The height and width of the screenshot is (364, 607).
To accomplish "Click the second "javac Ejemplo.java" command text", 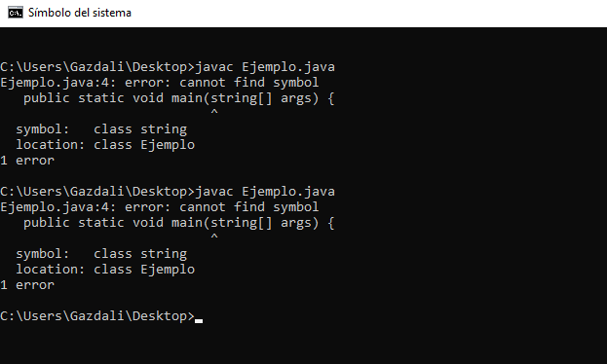I will click(x=265, y=192).
